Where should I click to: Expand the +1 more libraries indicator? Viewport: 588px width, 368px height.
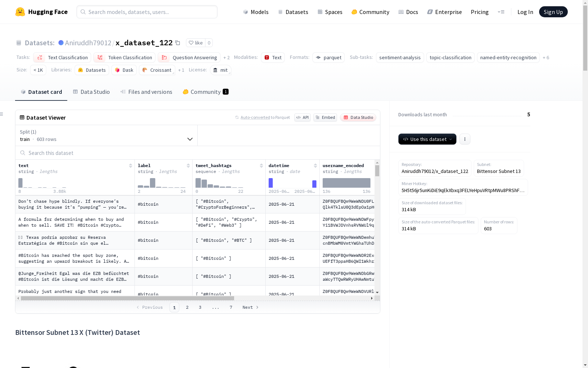pyautogui.click(x=181, y=70)
